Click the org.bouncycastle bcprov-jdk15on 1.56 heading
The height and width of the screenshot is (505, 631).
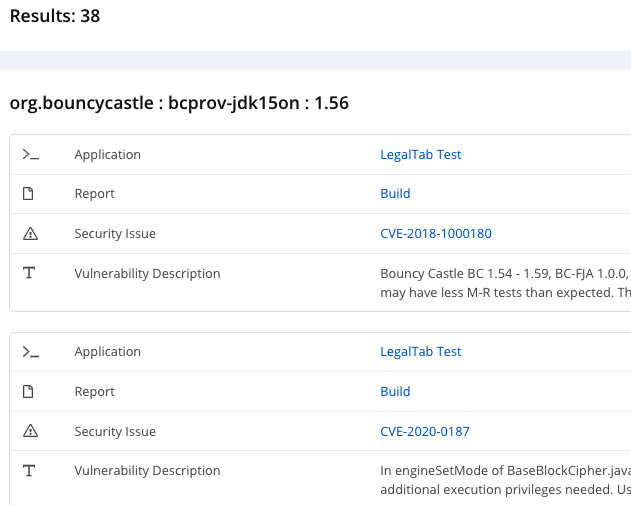(x=179, y=103)
